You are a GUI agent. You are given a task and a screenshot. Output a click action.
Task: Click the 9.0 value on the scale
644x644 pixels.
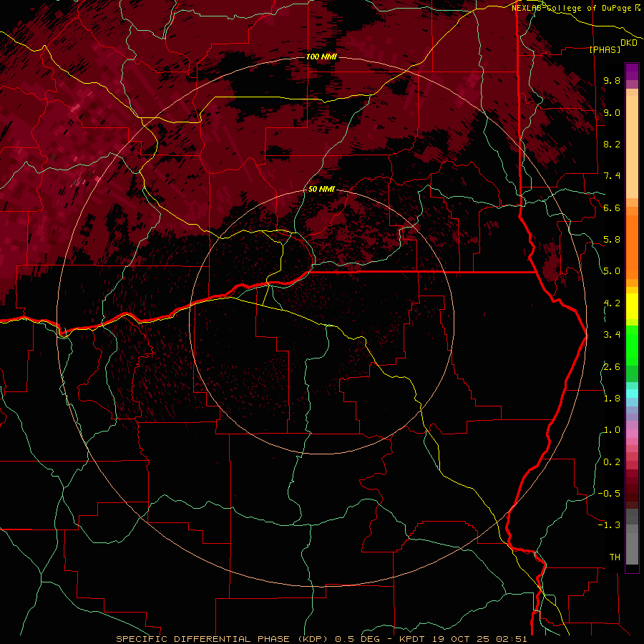(612, 112)
